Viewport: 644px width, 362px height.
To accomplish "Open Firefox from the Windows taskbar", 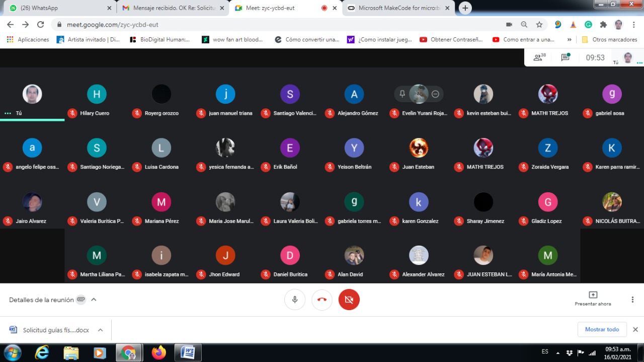I will coord(159,352).
